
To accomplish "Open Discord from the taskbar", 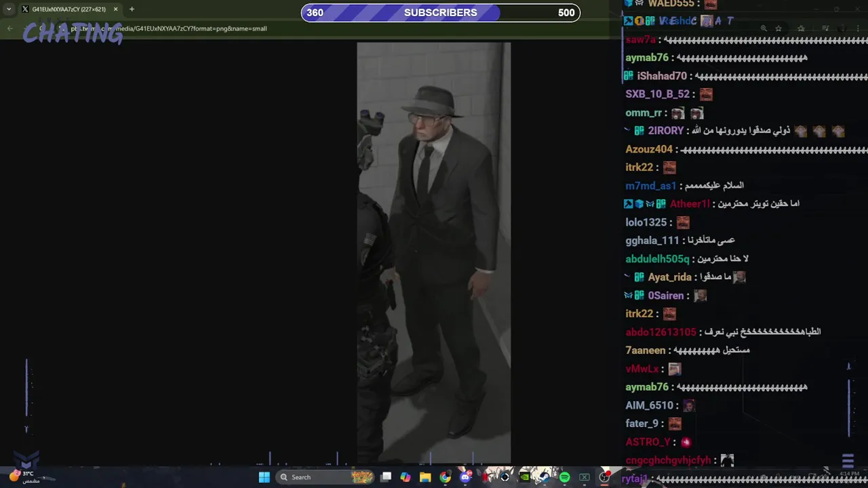I will [465, 477].
